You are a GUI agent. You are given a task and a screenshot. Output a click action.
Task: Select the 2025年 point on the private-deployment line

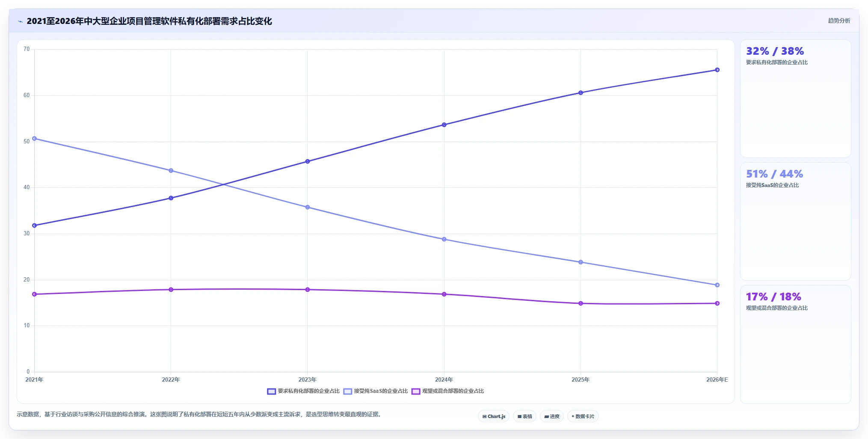[581, 93]
